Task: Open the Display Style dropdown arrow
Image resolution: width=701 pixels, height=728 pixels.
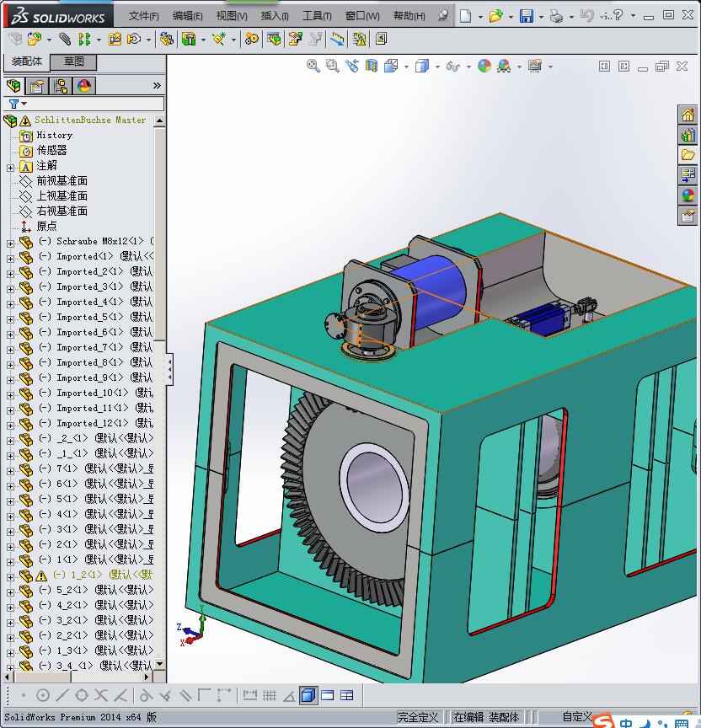Action: (x=437, y=67)
